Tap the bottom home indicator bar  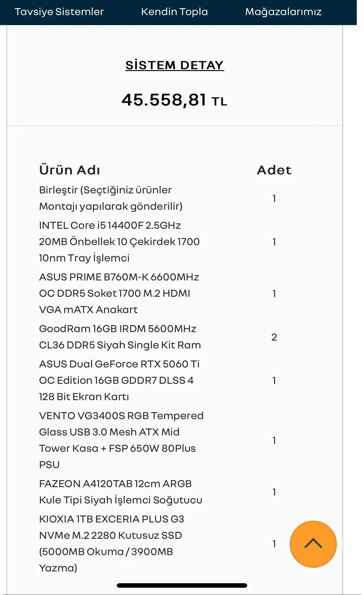[x=182, y=585]
